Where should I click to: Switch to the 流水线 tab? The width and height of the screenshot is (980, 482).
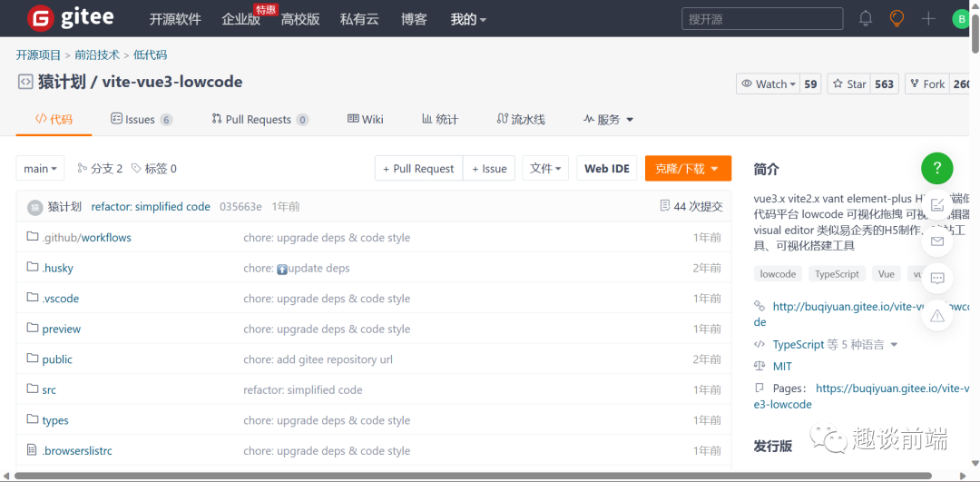pos(521,120)
